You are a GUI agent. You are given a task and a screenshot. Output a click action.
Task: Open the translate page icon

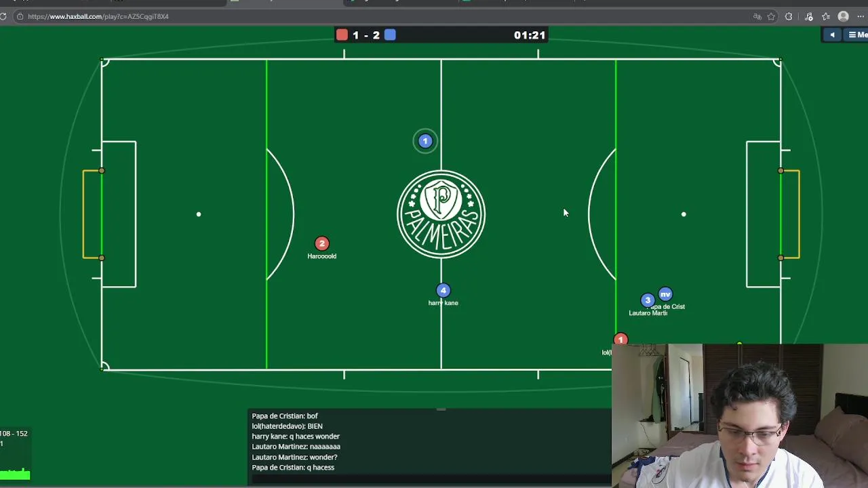click(757, 16)
